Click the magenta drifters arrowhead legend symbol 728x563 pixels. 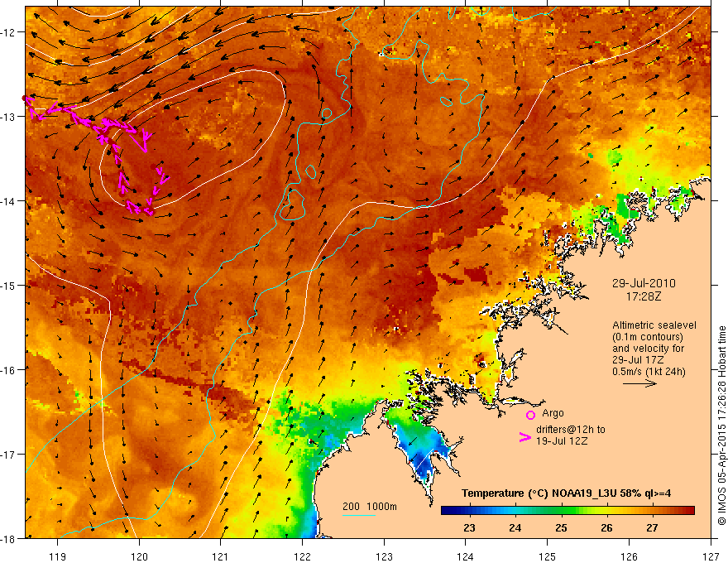pyautogui.click(x=524, y=437)
